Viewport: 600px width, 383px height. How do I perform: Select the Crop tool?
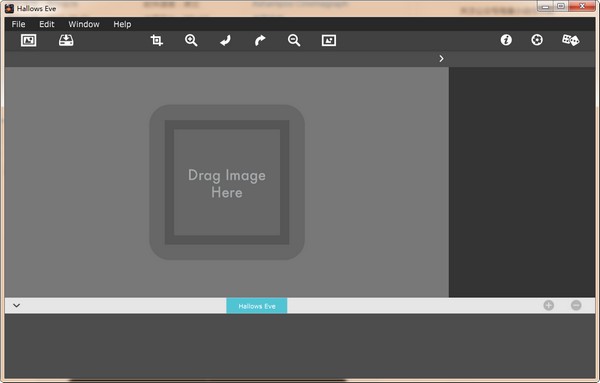point(157,40)
